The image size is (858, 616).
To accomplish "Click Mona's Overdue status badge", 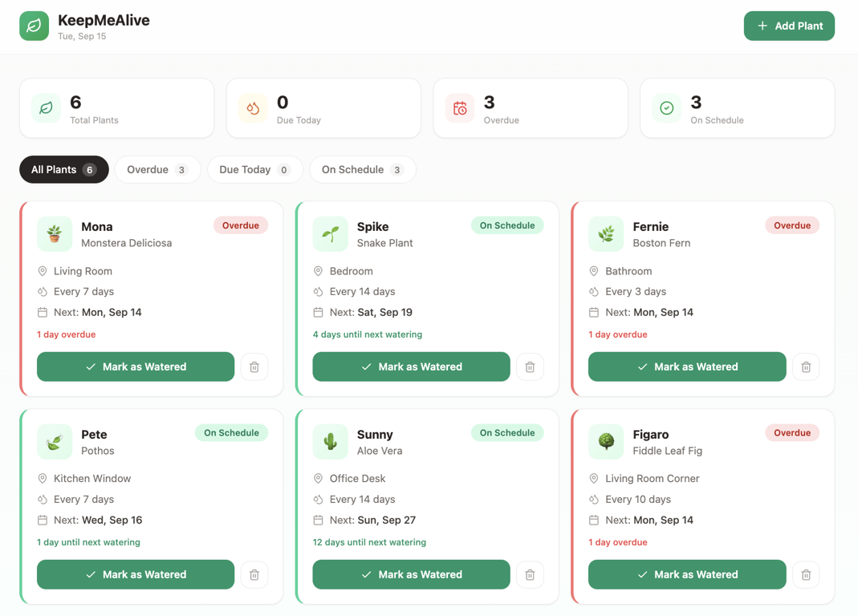I will (241, 225).
